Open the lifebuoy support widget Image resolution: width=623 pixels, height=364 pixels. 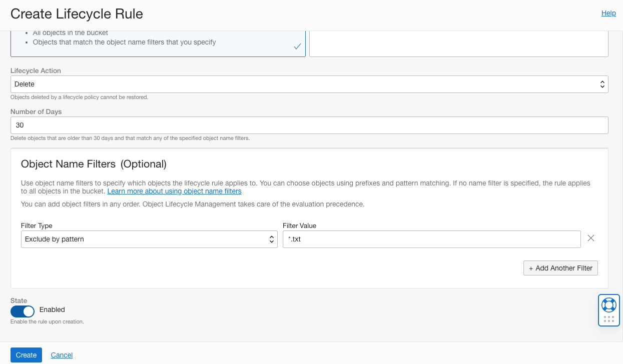[608, 304]
